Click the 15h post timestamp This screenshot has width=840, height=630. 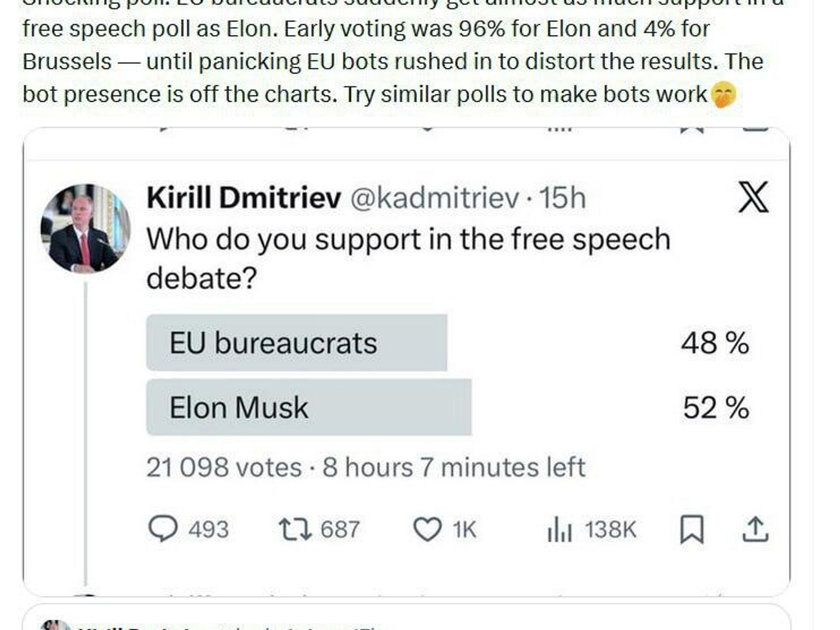pyautogui.click(x=562, y=198)
